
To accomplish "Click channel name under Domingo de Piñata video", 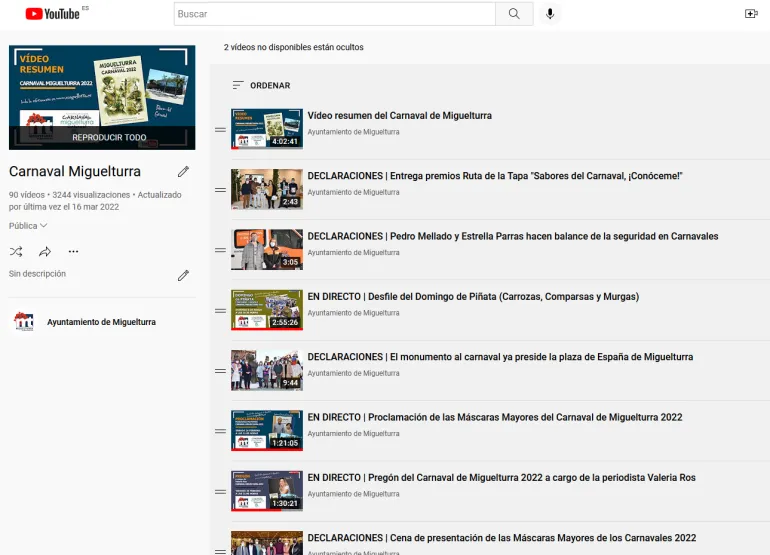I will coord(354,313).
